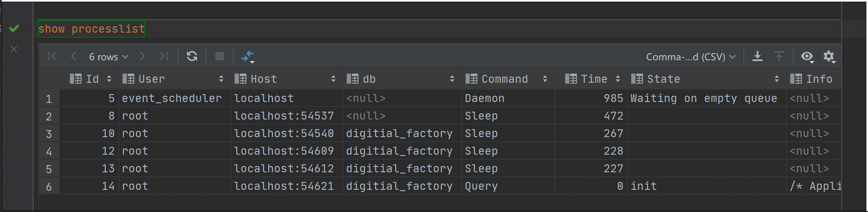
Task: Click the compare data icon
Action: (248, 56)
